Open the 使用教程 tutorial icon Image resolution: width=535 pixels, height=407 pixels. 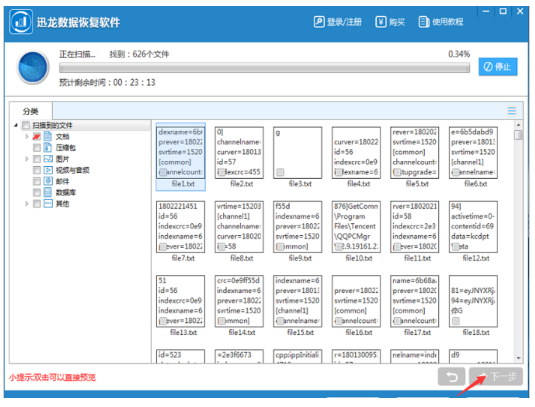coord(424,22)
